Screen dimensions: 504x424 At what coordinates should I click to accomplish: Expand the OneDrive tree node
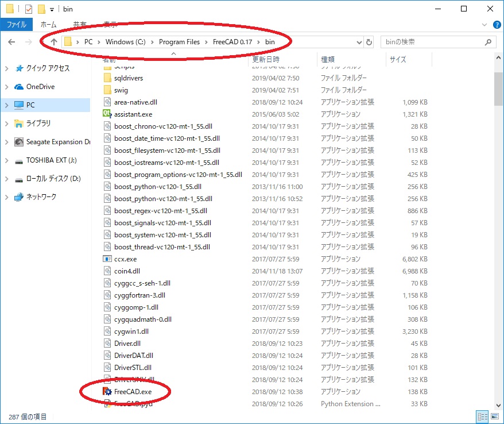point(7,87)
